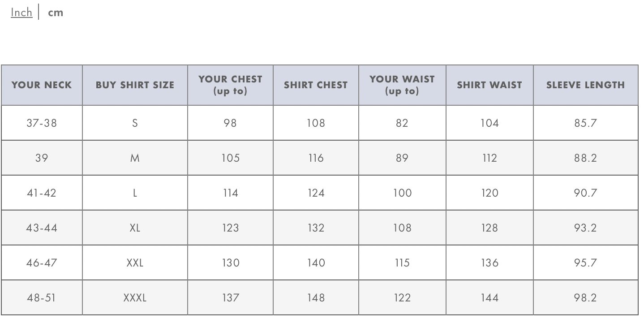This screenshot has height=318, width=644.
Task: Click the YOUR WAIST (up to) header
Action: click(402, 85)
